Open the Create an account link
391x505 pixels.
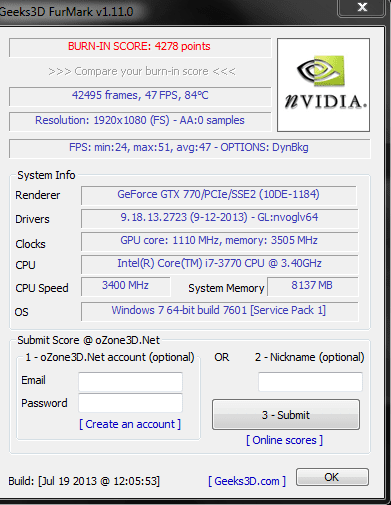(130, 424)
